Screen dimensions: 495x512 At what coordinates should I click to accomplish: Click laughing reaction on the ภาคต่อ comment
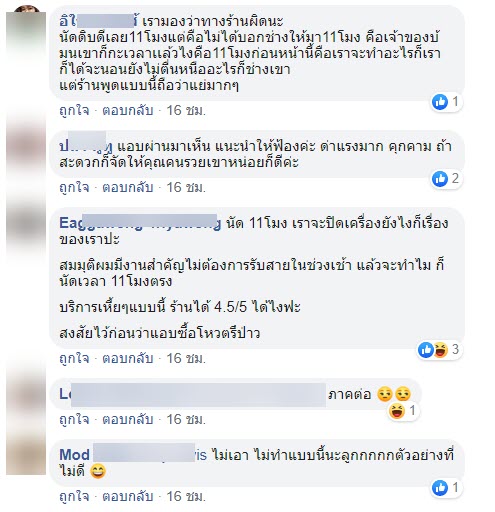(396, 411)
